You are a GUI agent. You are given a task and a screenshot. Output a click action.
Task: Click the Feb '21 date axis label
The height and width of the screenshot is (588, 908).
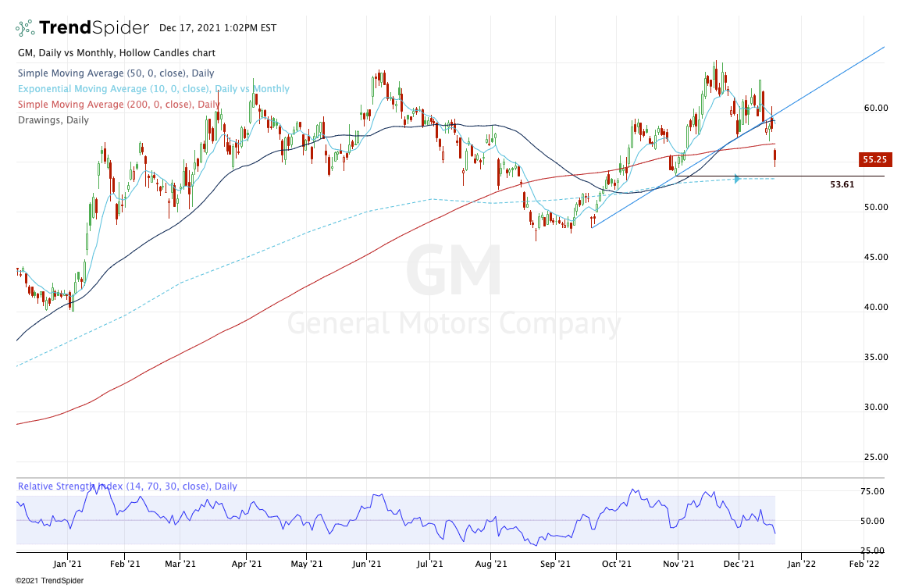click(x=125, y=563)
